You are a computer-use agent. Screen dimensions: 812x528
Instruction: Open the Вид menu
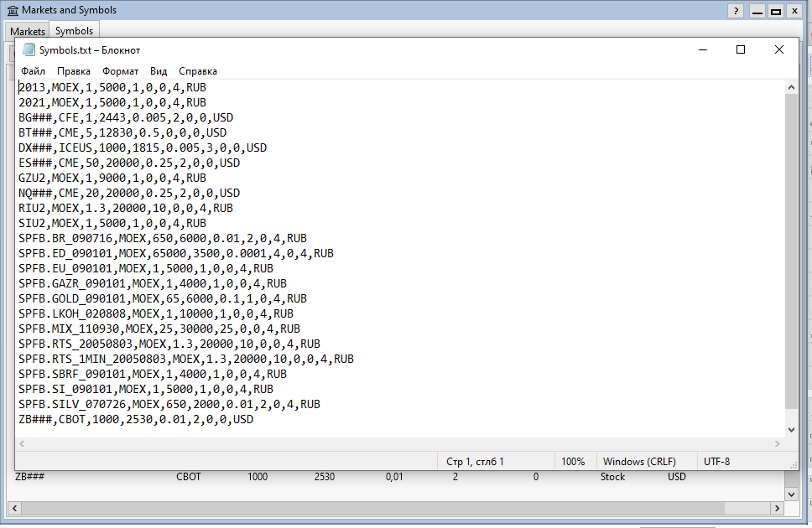click(x=158, y=70)
